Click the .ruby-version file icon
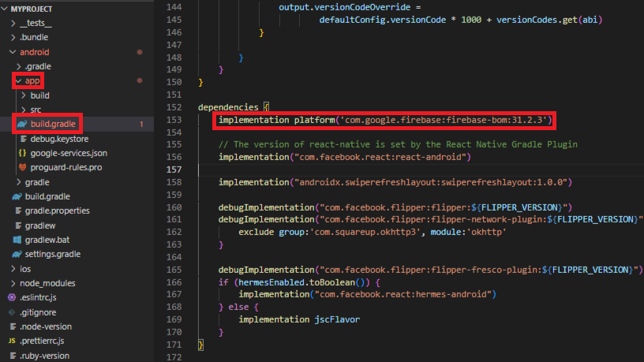This screenshot has height=362, width=644. [x=13, y=356]
